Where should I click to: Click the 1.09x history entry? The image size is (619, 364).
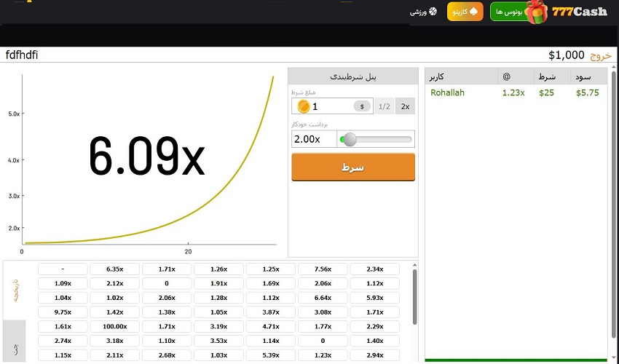tap(63, 283)
